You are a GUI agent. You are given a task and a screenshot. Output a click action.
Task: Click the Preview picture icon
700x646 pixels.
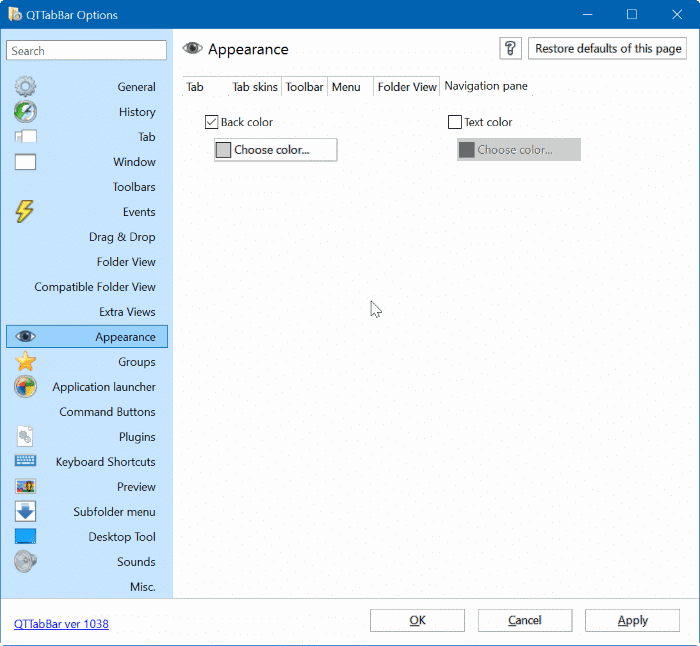pos(25,486)
